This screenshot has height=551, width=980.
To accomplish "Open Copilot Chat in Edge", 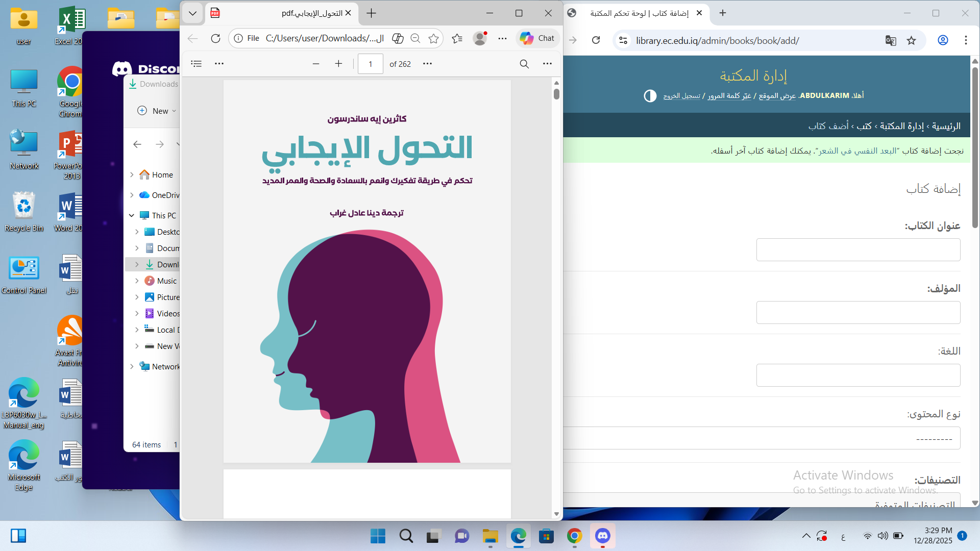I will (537, 38).
